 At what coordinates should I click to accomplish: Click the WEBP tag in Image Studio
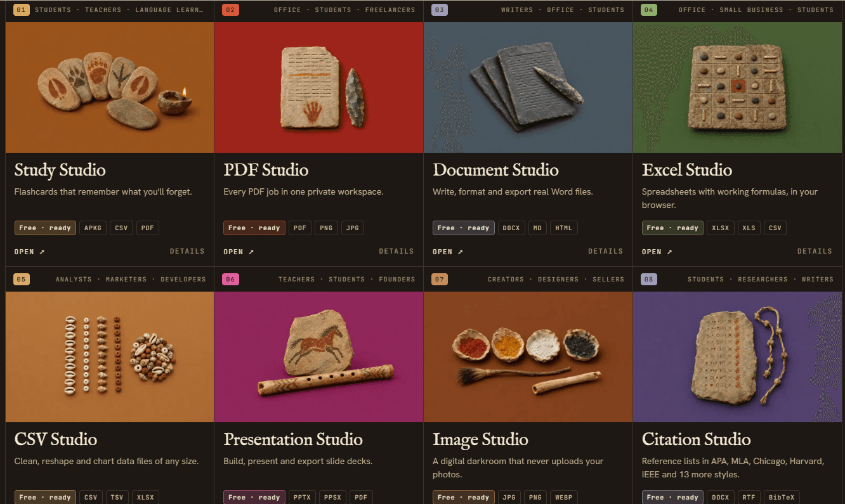[563, 497]
